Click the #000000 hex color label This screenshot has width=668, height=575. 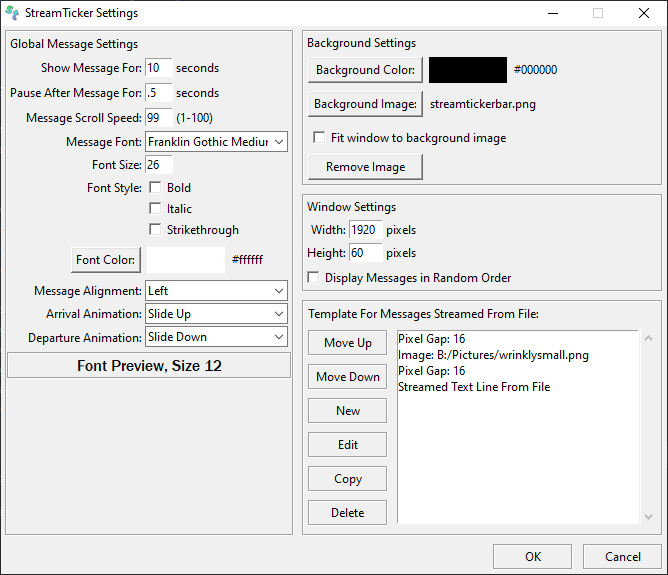[536, 70]
